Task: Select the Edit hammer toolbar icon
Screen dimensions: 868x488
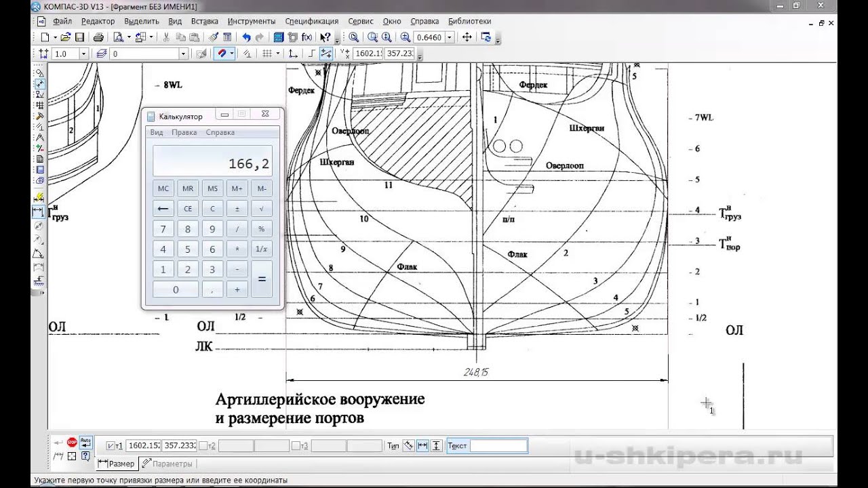Action: [x=40, y=116]
